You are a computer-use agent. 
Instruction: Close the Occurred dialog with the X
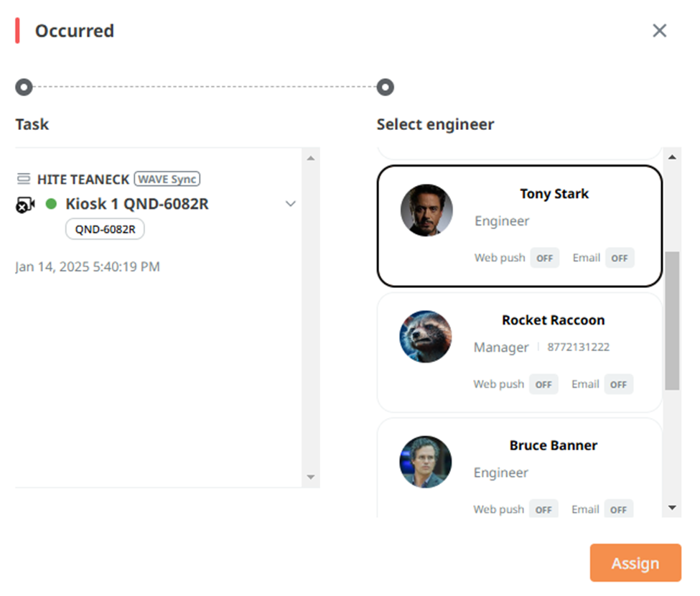coord(659,31)
